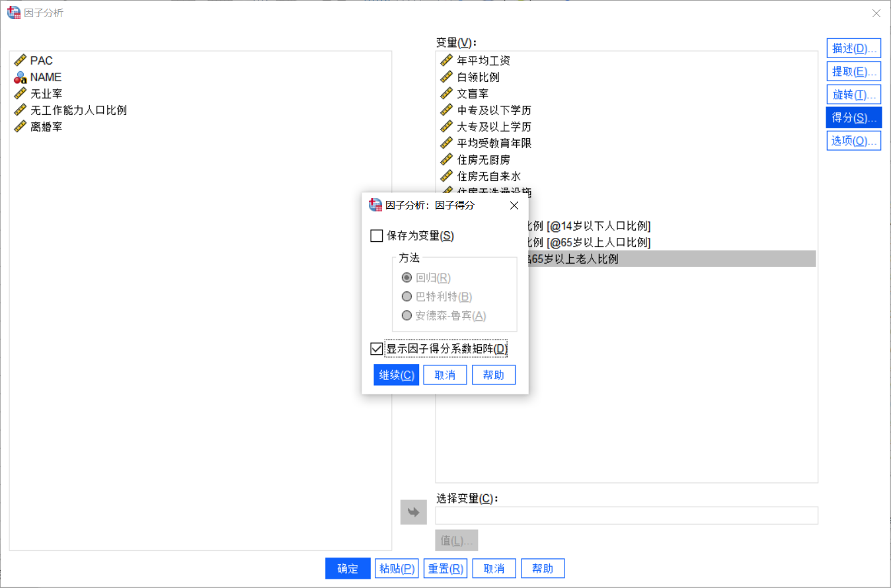Click the 粘贴 button
Image resolution: width=891 pixels, height=588 pixels.
pyautogui.click(x=397, y=568)
